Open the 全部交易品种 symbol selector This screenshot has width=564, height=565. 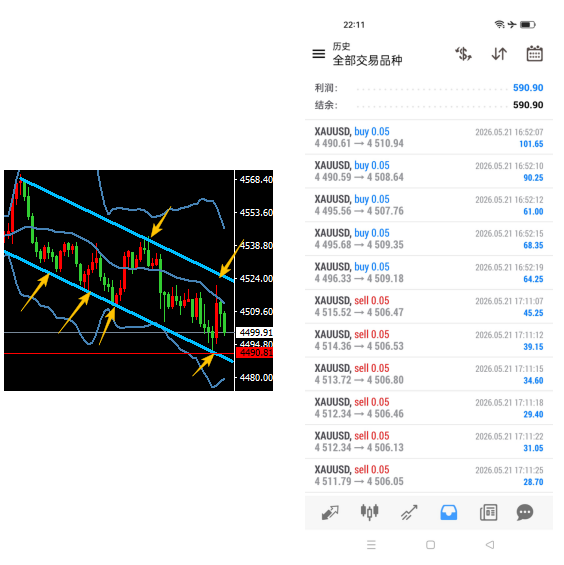(367, 60)
